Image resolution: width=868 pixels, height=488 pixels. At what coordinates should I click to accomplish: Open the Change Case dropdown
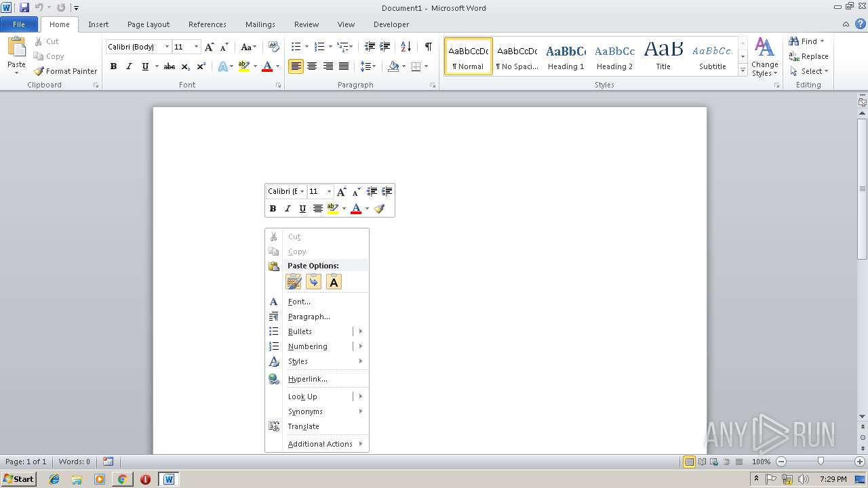tap(248, 47)
